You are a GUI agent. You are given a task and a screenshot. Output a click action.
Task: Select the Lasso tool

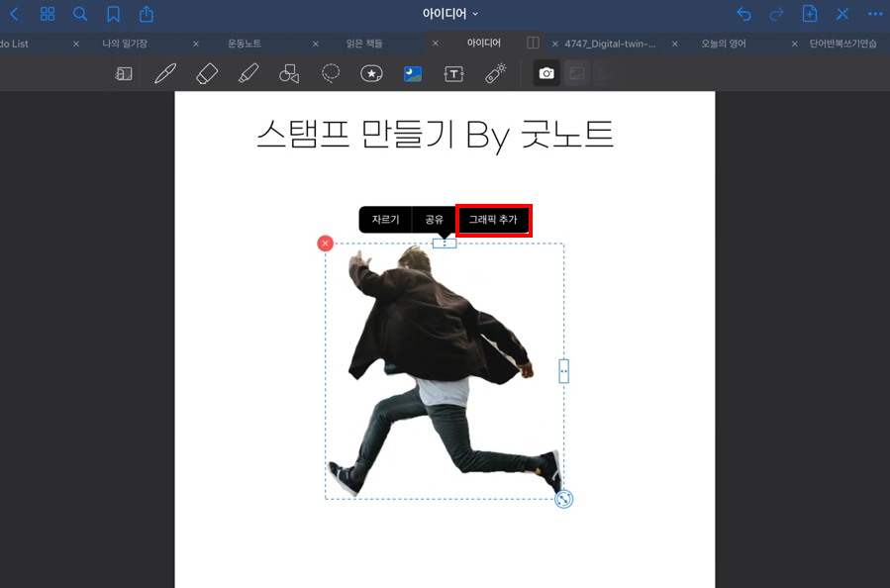[x=331, y=74]
